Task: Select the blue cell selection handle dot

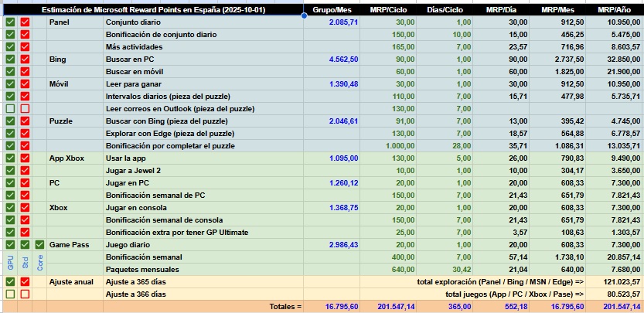Action: [x=304, y=15]
